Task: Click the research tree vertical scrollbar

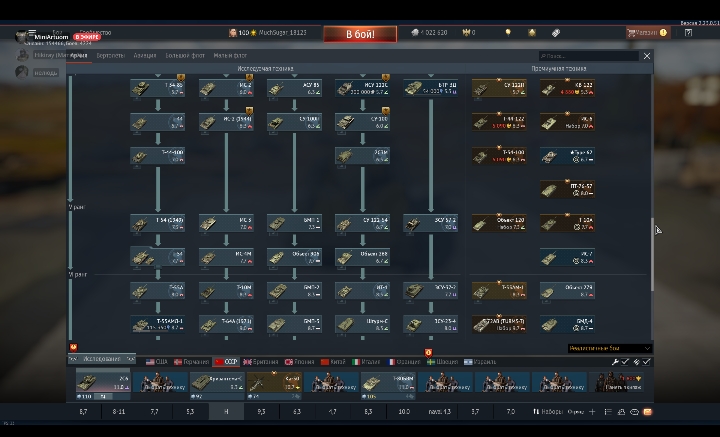Action: coord(652,253)
